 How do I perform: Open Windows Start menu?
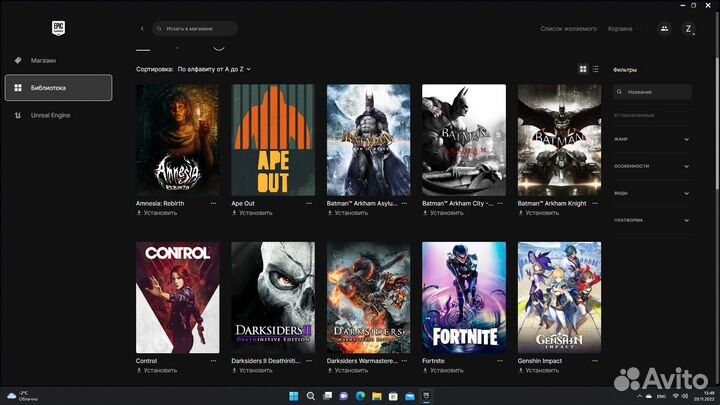pyautogui.click(x=294, y=396)
